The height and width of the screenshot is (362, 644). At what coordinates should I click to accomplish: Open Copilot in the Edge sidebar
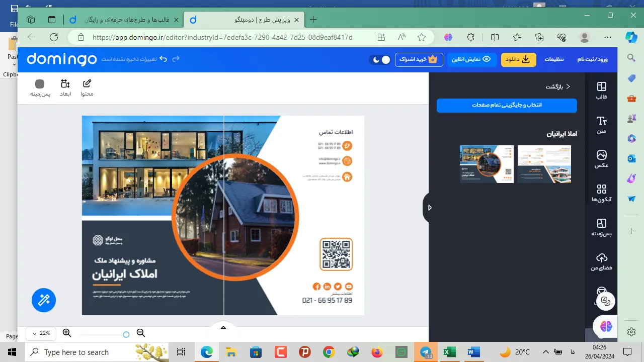tap(631, 37)
